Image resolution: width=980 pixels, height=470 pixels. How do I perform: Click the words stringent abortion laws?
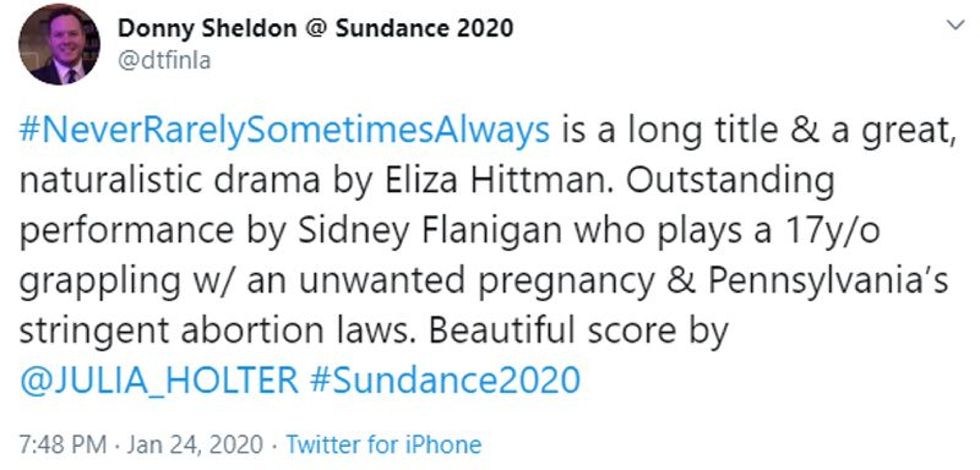coord(216,330)
